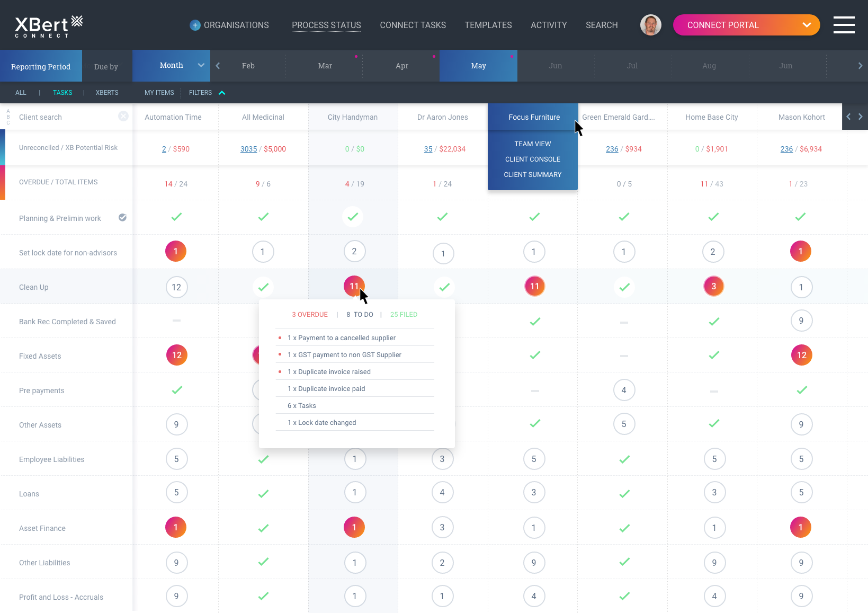Open 'Duplicate invoice raised' popup item
The height and width of the screenshot is (613, 868).
click(355, 371)
